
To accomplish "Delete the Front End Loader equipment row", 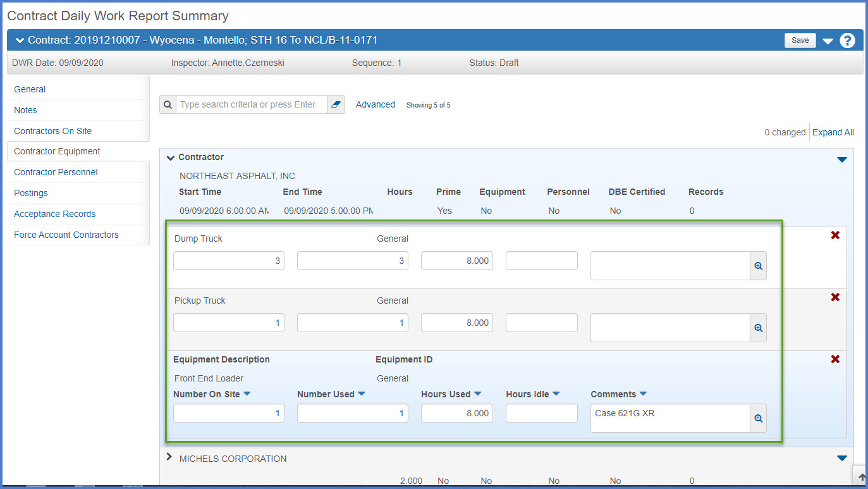I will pyautogui.click(x=835, y=359).
